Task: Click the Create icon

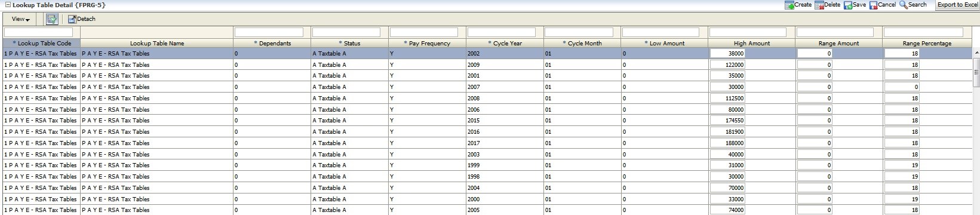Action: point(789,5)
